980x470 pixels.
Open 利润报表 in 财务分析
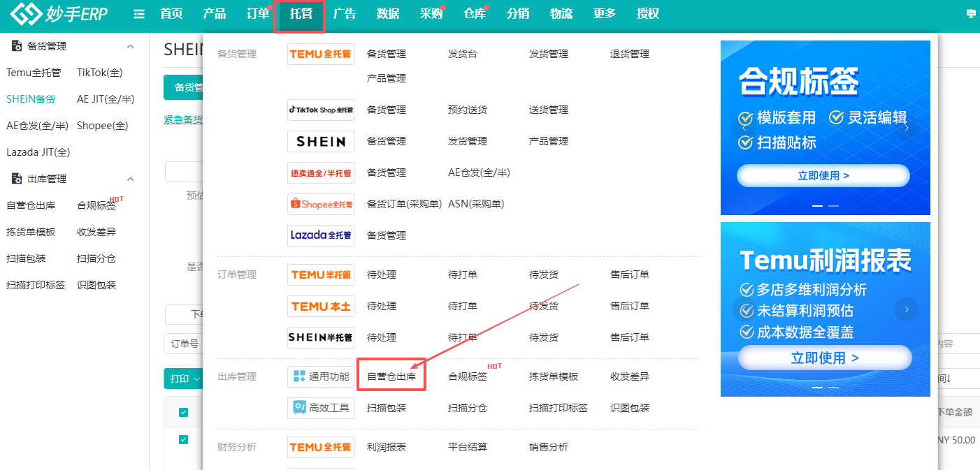pyautogui.click(x=387, y=447)
